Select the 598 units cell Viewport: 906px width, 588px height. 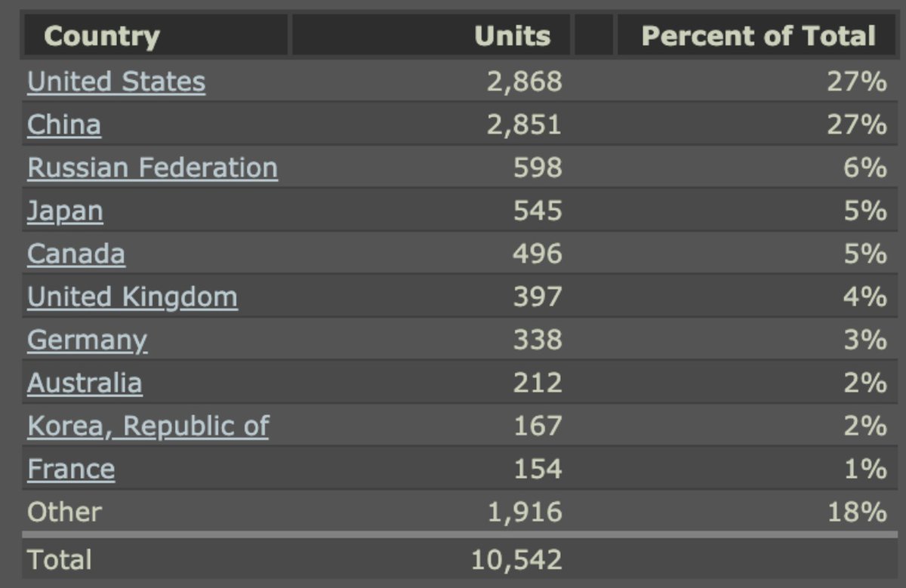click(537, 168)
